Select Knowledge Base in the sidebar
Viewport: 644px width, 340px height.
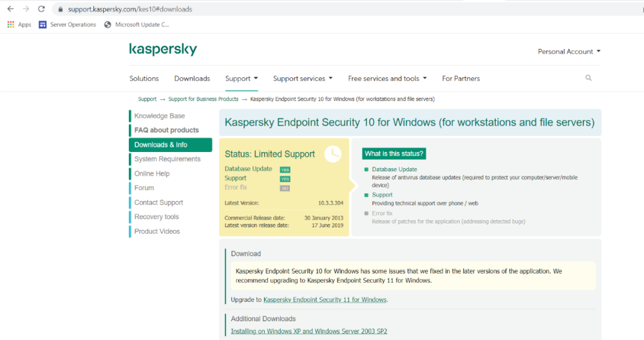tap(159, 116)
